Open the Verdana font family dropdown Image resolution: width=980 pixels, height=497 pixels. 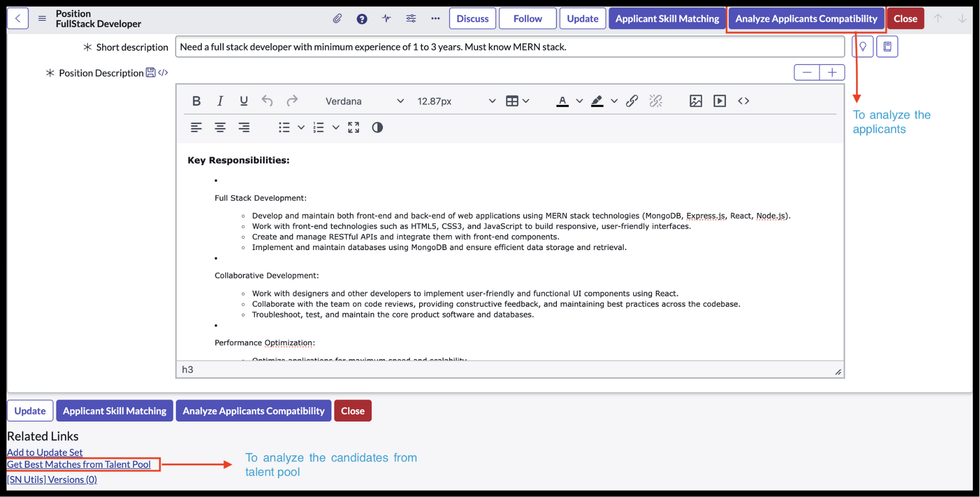(x=364, y=101)
